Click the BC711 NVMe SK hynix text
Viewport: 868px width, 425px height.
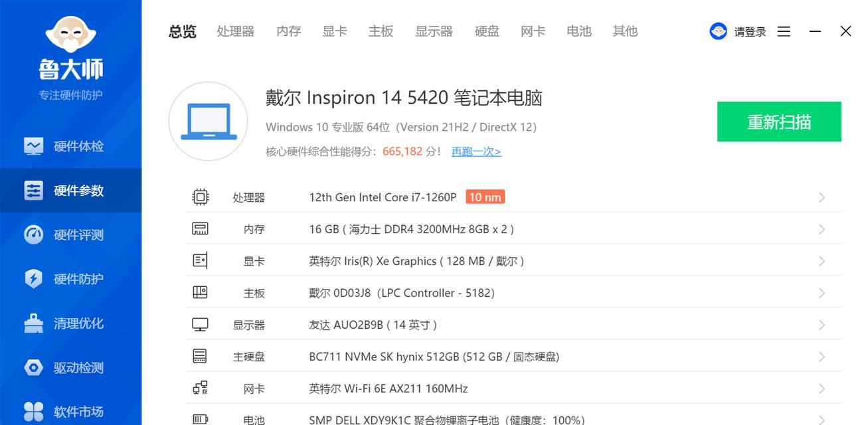(434, 357)
